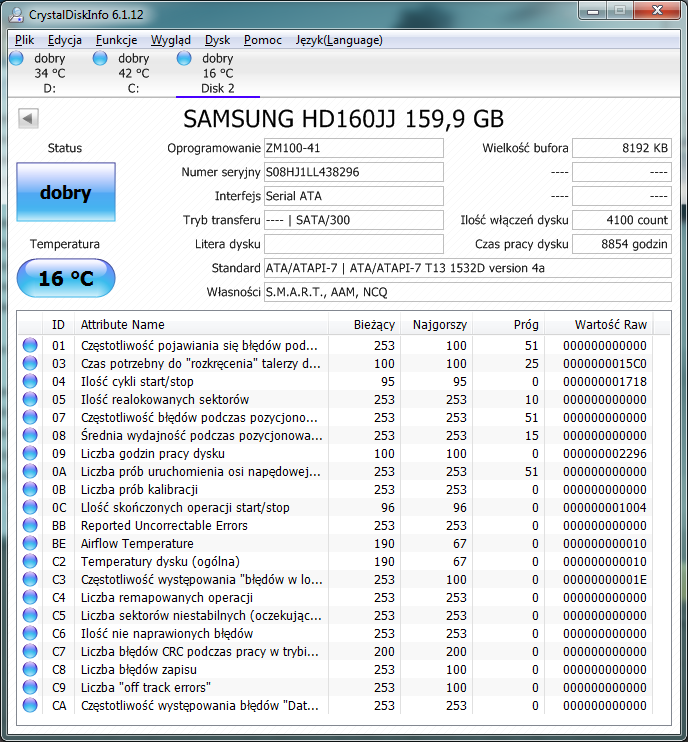This screenshot has width=688, height=742.
Task: Click the status orb in row C4
Action: pyautogui.click(x=30, y=597)
